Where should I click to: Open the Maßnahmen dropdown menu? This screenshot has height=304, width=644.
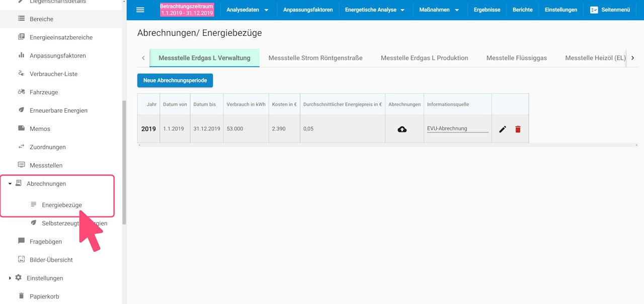point(439,10)
